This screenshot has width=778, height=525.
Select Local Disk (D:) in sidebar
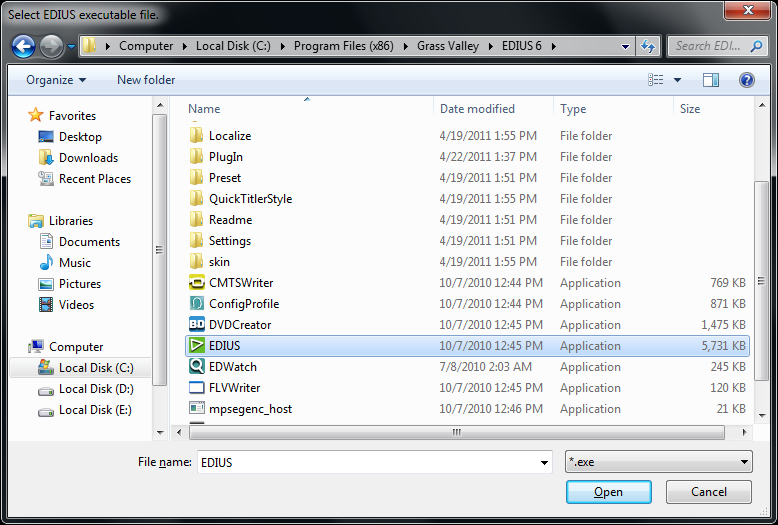tap(96, 389)
